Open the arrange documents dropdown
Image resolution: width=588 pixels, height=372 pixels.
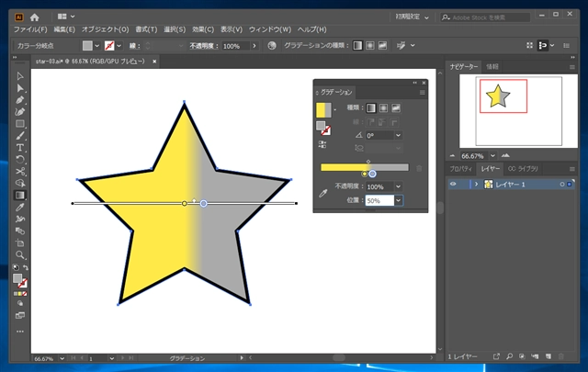pyautogui.click(x=66, y=17)
